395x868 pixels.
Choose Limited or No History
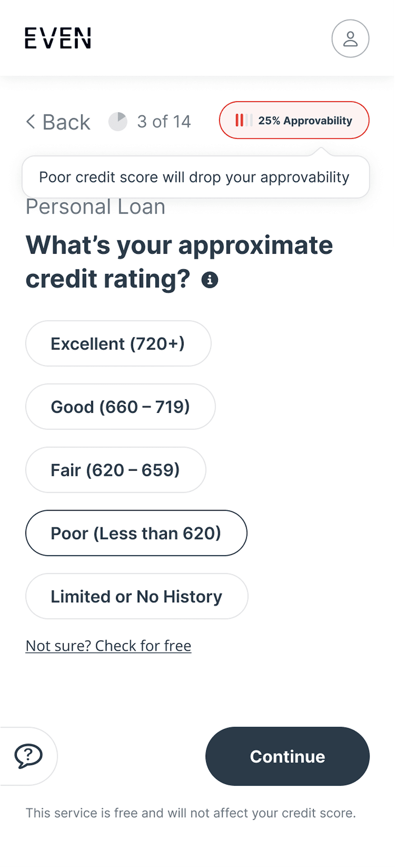pyautogui.click(x=136, y=596)
